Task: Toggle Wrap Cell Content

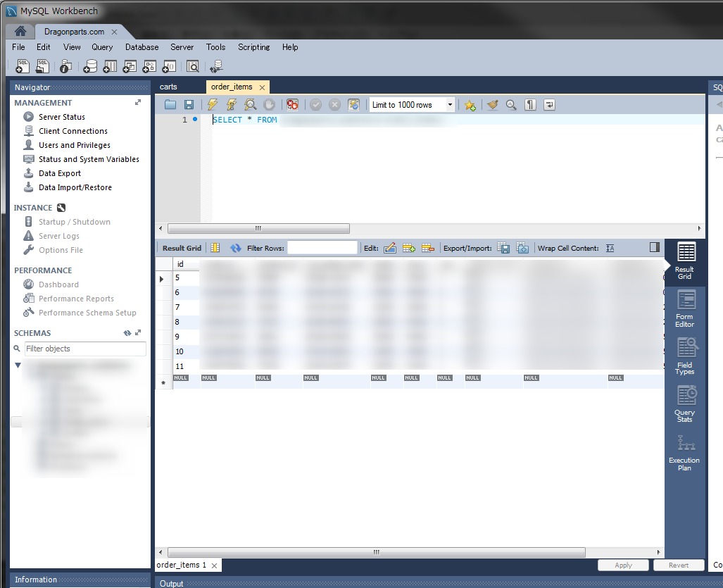Action: [610, 248]
